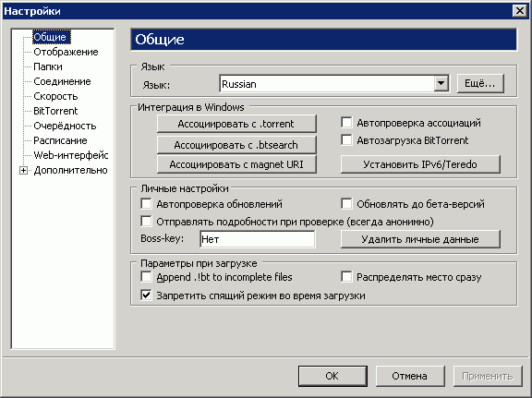Enable Append .!bt to incomplete files
This screenshot has width=532, height=398.
point(146,277)
